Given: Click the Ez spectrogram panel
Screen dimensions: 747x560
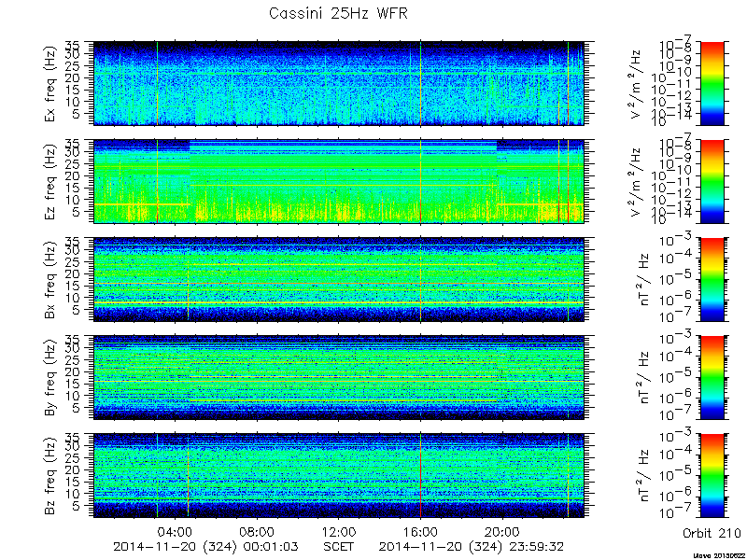Looking at the screenshot, I should [339, 181].
